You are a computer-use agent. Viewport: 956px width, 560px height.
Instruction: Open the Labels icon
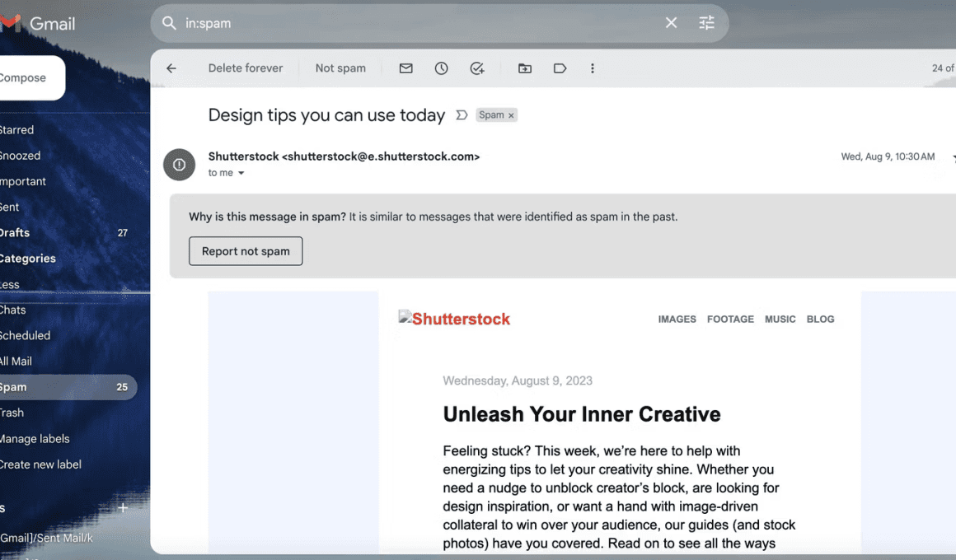click(x=560, y=68)
